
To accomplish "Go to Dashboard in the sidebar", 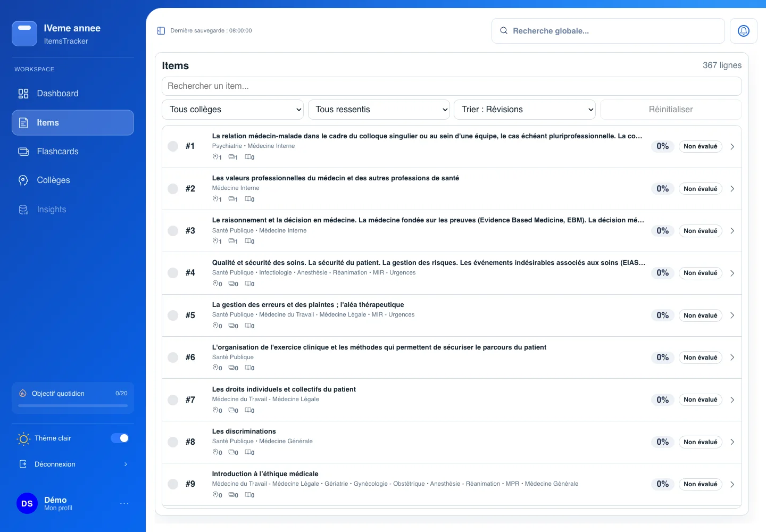I will [x=73, y=94].
